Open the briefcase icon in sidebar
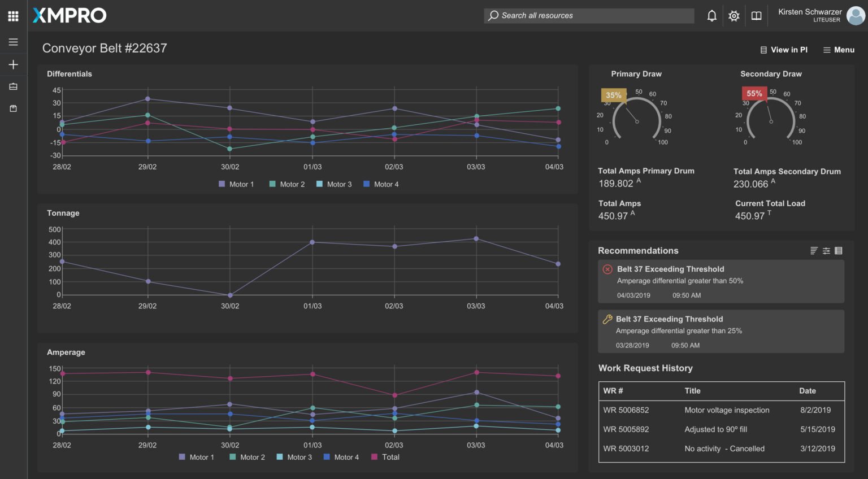The image size is (868, 479). pyautogui.click(x=13, y=86)
